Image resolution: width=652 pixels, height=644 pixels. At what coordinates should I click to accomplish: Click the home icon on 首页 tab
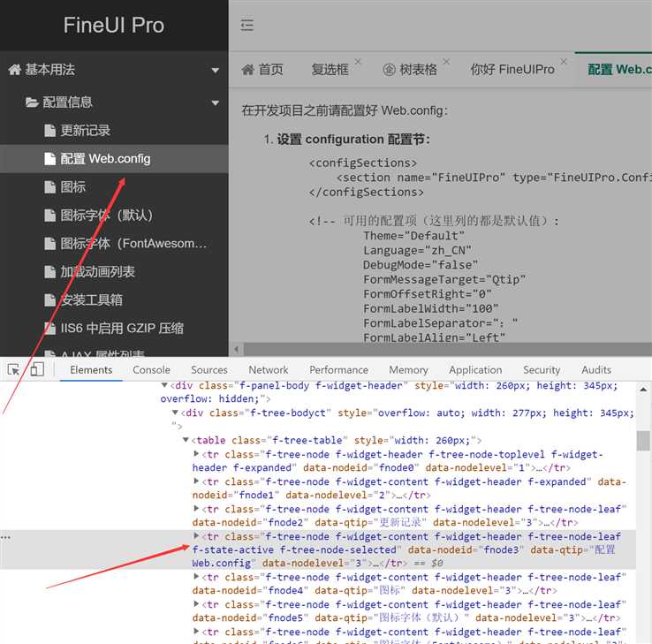coord(248,70)
